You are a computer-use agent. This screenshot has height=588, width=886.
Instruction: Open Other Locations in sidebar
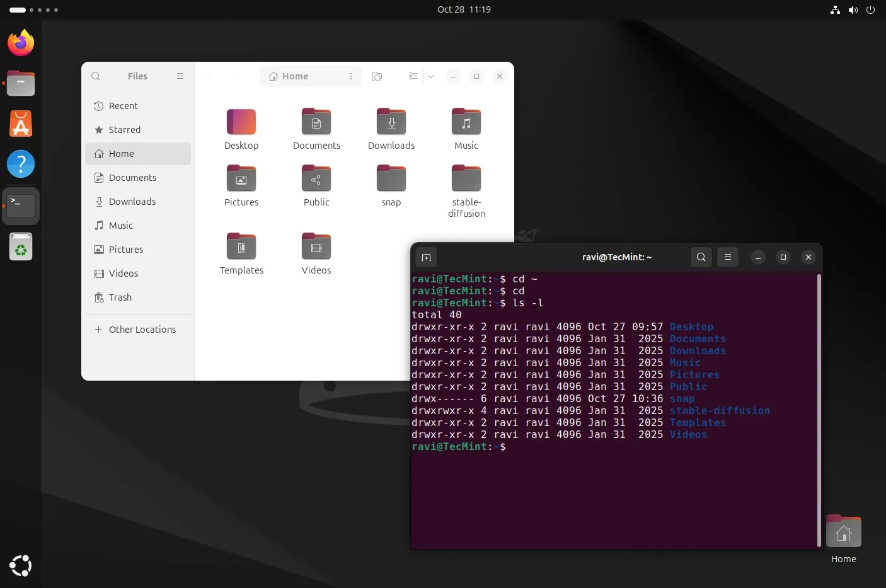pyautogui.click(x=142, y=330)
